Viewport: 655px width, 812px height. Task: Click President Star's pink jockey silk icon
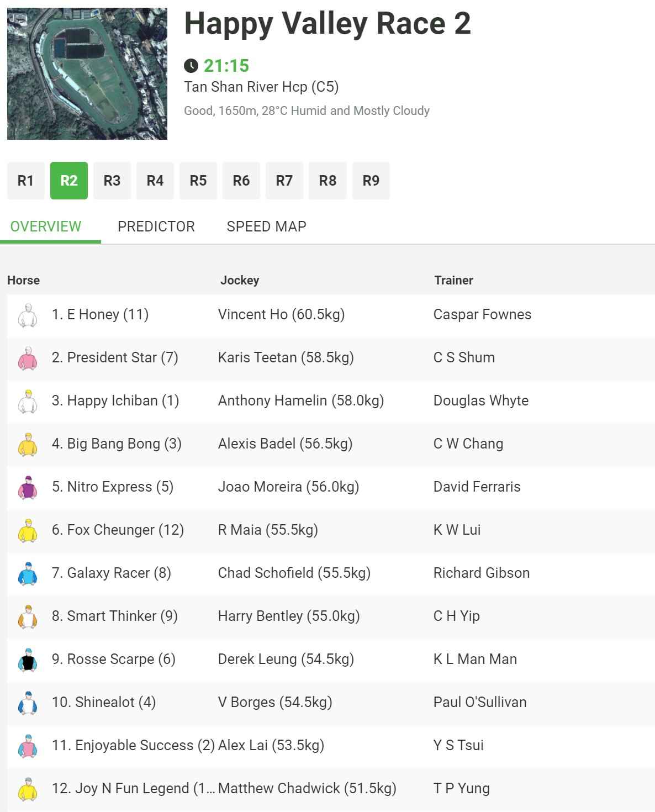[27, 358]
